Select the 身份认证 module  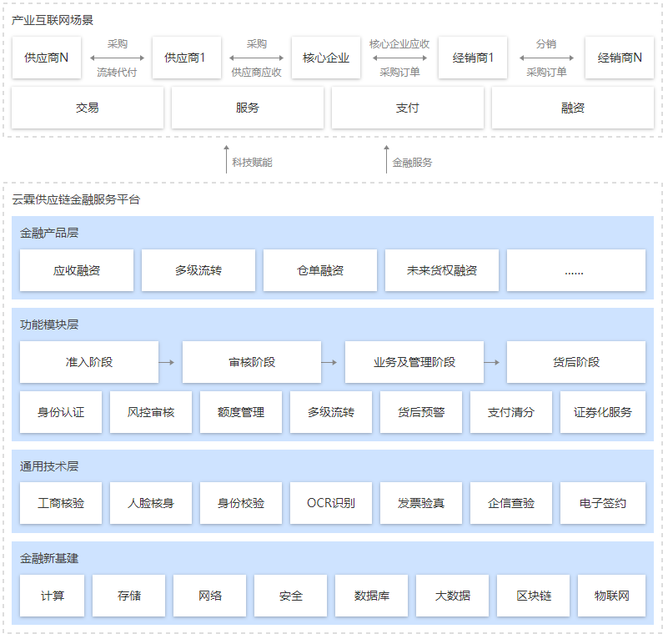[61, 412]
